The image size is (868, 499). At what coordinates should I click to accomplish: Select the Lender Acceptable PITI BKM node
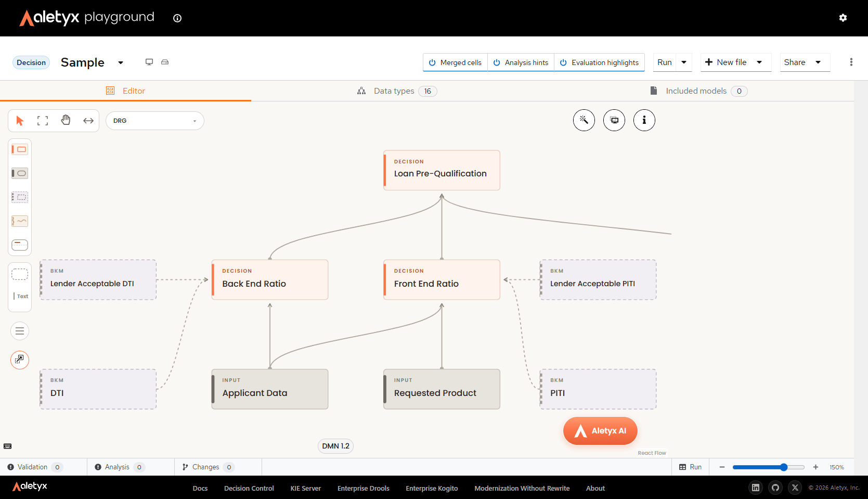(x=598, y=279)
